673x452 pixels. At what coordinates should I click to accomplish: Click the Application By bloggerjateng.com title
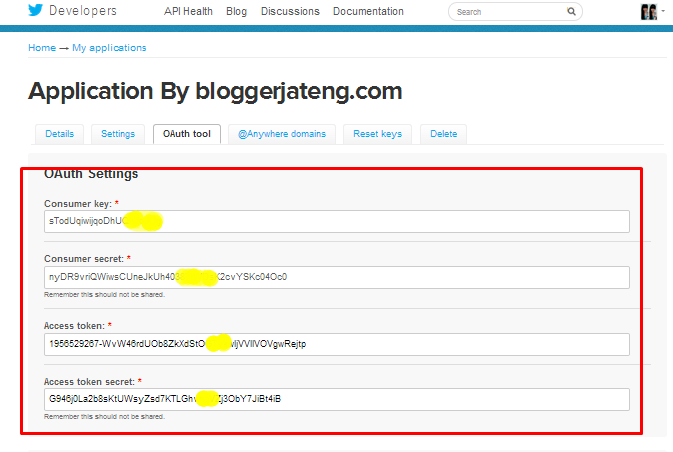(x=215, y=91)
